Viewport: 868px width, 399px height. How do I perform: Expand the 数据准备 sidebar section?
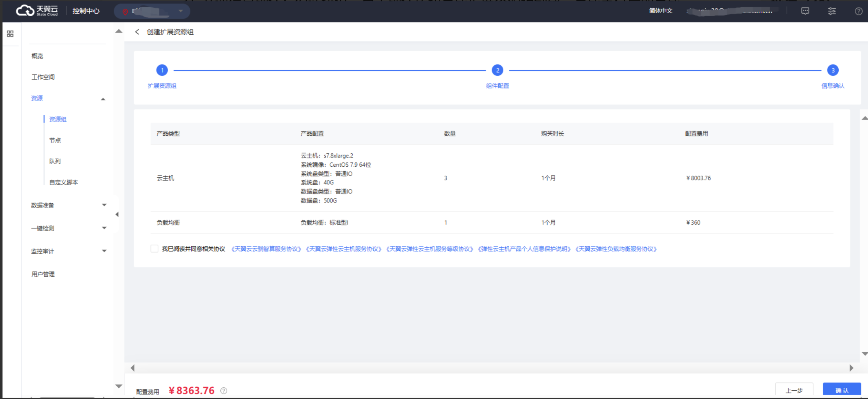tap(104, 205)
